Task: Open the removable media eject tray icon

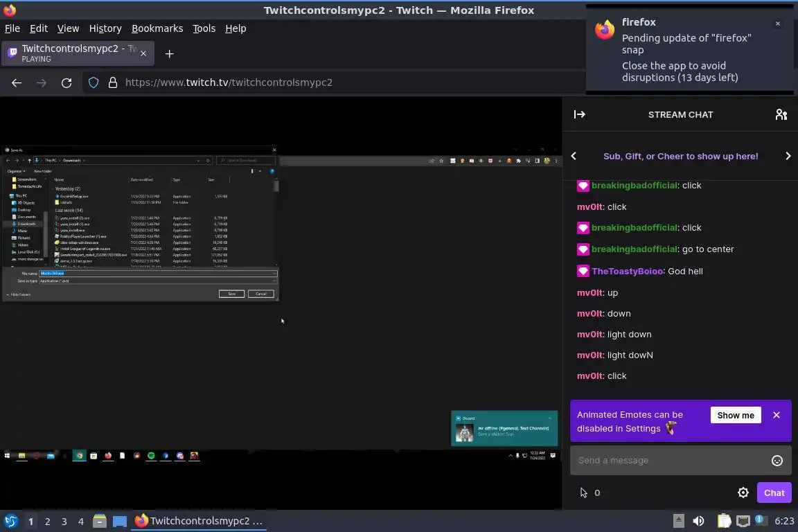Action: (678, 521)
